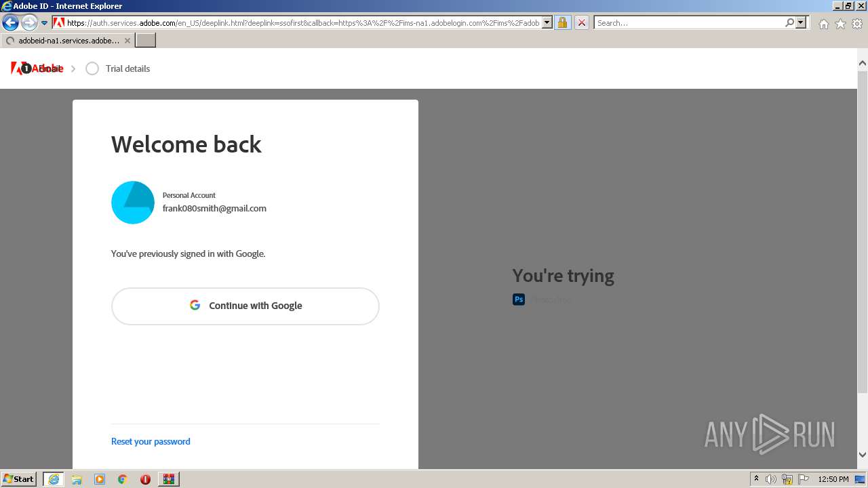
Task: Open the Reset your password link
Action: coord(151,441)
